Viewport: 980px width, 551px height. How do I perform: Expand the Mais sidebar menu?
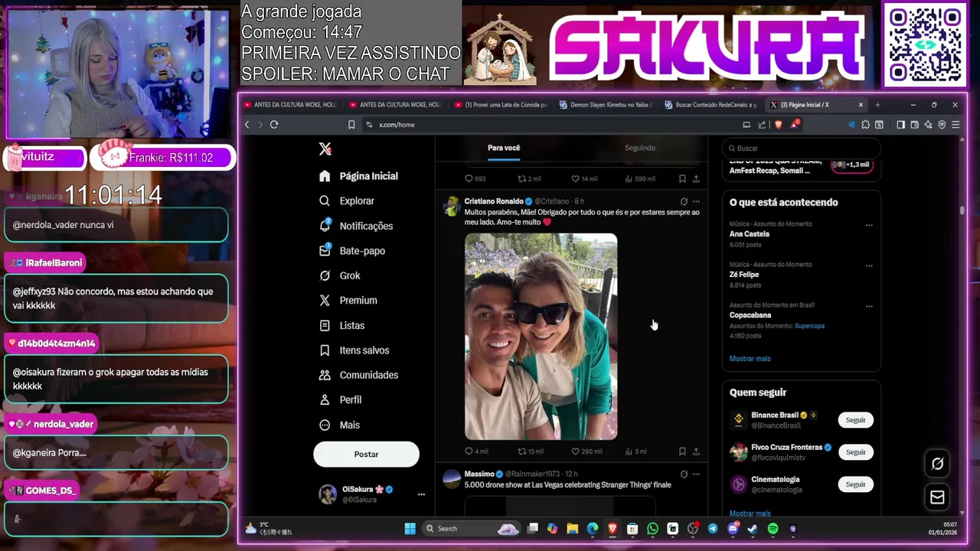click(x=339, y=425)
